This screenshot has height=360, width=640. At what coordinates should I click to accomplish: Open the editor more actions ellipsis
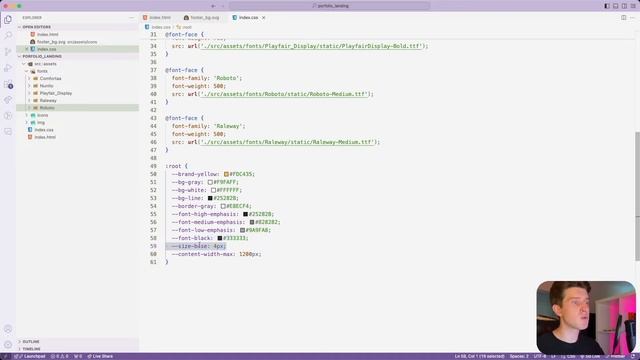pyautogui.click(x=632, y=18)
